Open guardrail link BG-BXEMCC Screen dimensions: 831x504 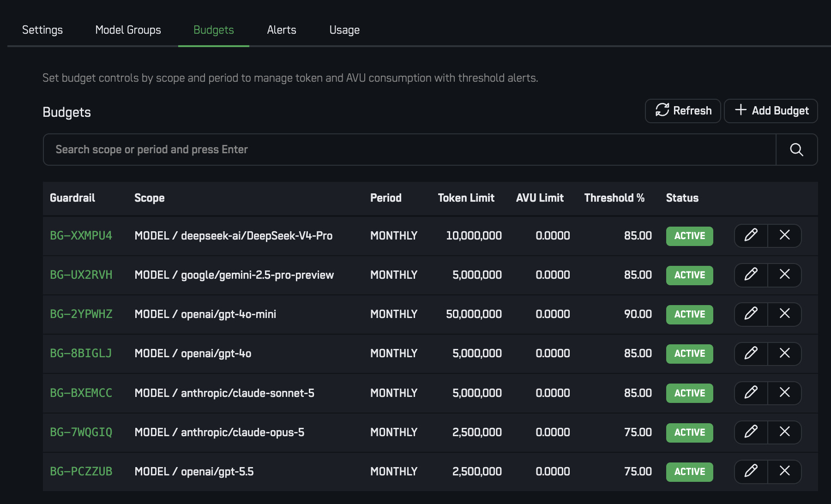pos(81,393)
